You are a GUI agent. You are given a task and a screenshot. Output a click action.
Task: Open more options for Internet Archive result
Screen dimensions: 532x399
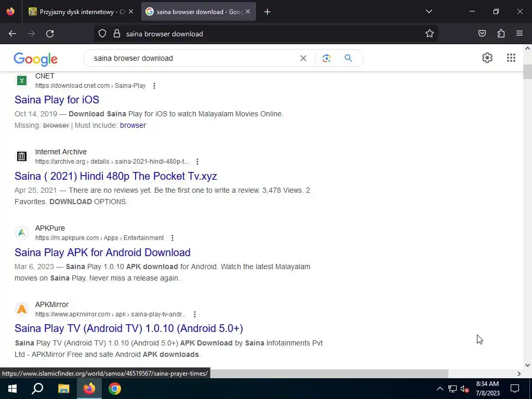197,162
